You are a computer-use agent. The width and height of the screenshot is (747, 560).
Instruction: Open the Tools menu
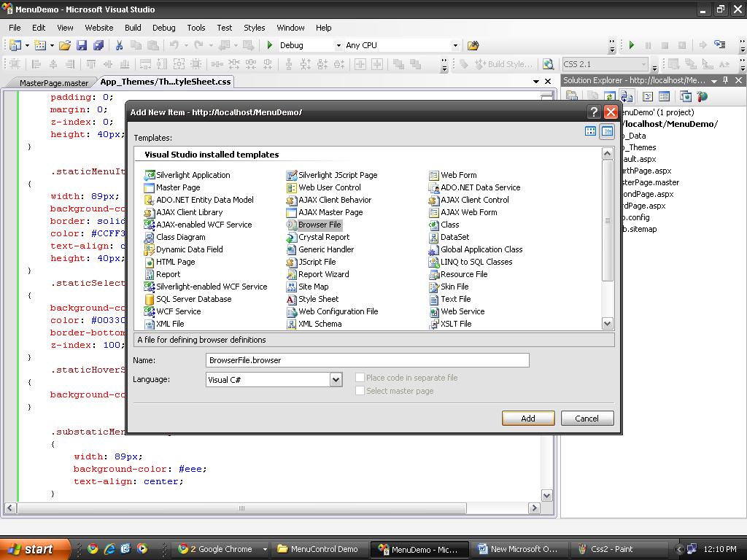coord(196,28)
